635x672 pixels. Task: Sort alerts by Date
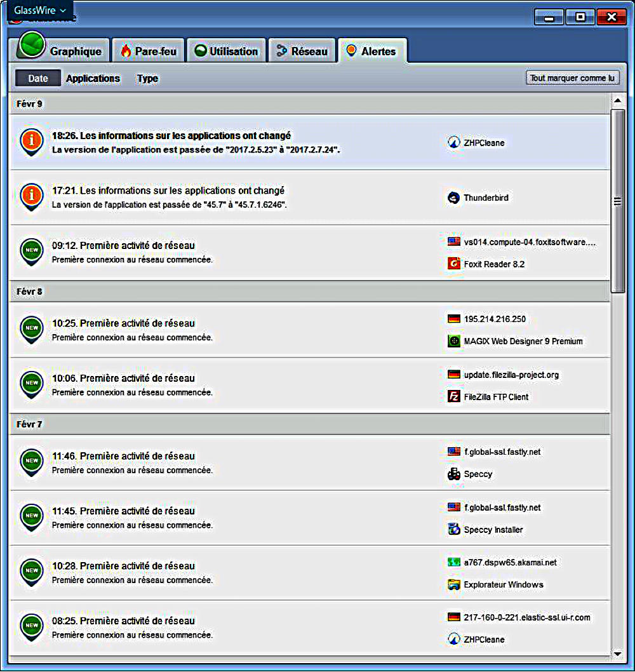pyautogui.click(x=37, y=78)
